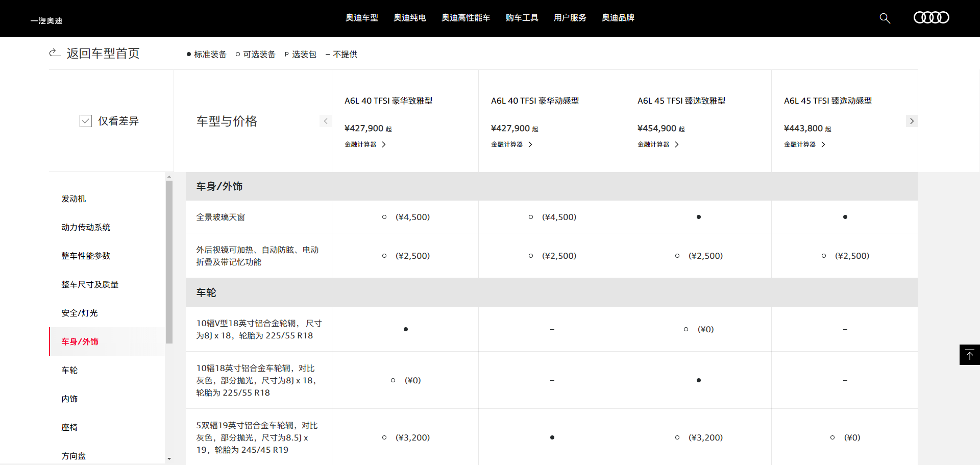980x465 pixels.
Task: Open the 购车工具 menu
Action: 522,18
